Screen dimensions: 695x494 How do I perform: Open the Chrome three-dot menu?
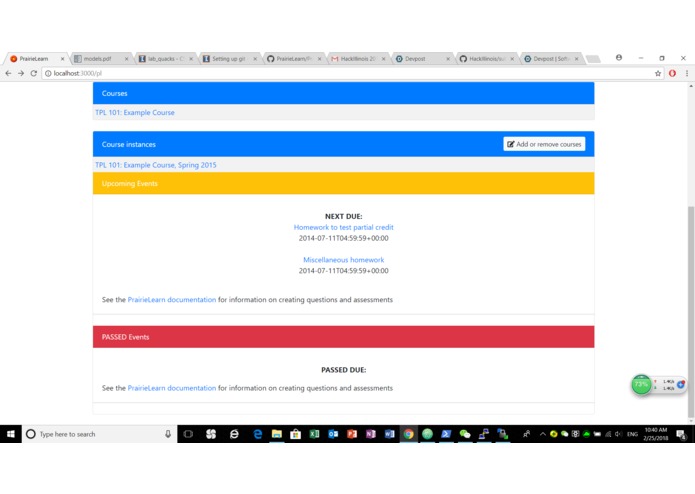coord(687,74)
